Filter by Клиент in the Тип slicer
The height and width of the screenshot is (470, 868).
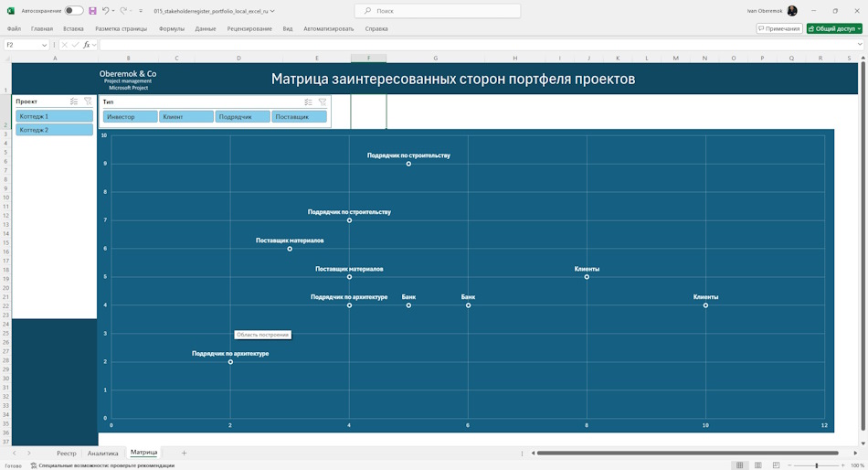click(x=186, y=117)
